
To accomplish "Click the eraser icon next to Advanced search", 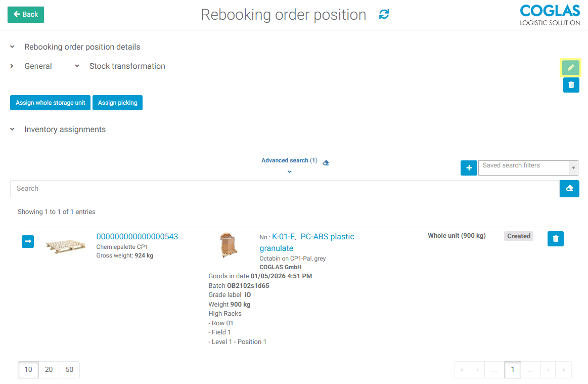I will [326, 163].
